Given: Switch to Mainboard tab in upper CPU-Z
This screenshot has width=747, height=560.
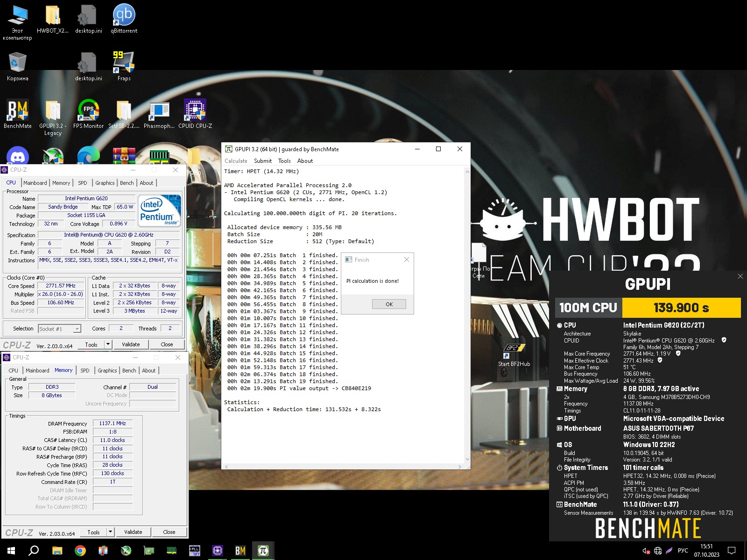Looking at the screenshot, I should point(35,183).
